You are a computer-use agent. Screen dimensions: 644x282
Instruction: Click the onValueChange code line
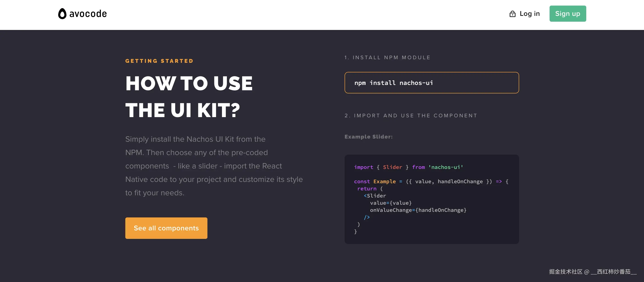[x=418, y=210]
